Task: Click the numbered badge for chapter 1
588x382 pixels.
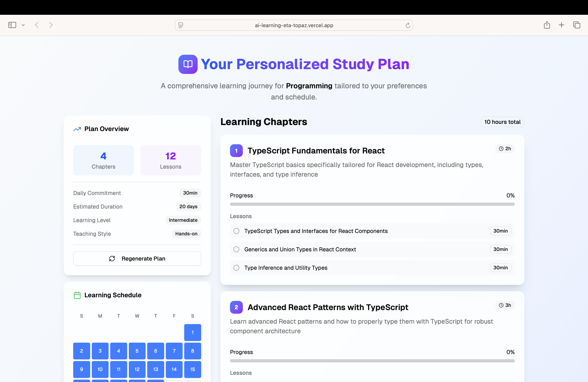Action: point(236,150)
